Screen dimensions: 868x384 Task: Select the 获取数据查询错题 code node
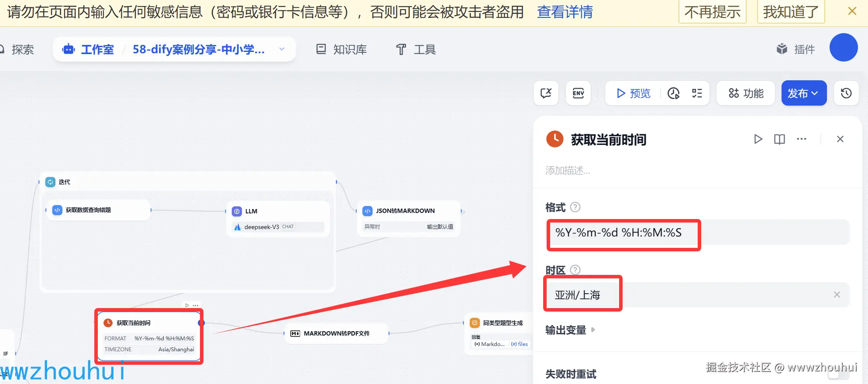point(98,210)
